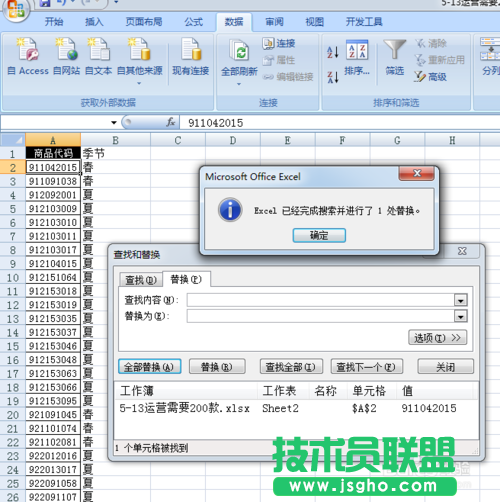
Task: Select cell containing 912153095
Action: [x=53, y=401]
